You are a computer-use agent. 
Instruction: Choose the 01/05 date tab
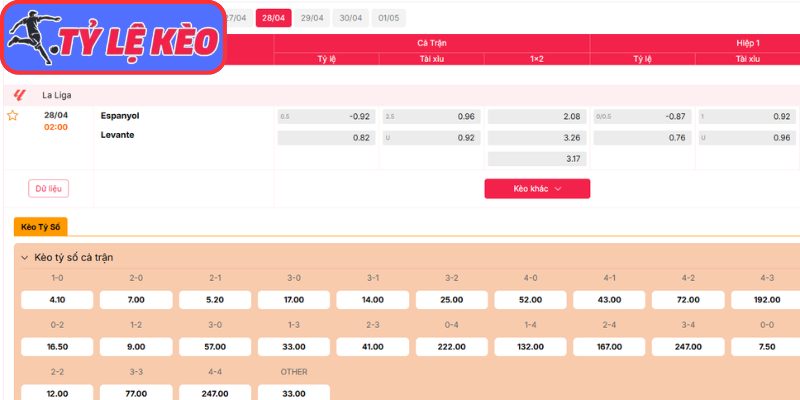pos(388,18)
